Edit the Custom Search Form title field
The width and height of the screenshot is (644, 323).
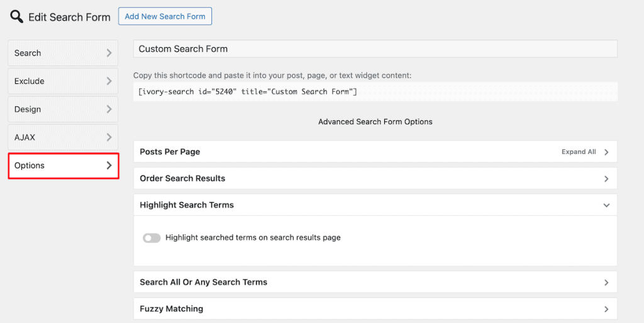375,49
